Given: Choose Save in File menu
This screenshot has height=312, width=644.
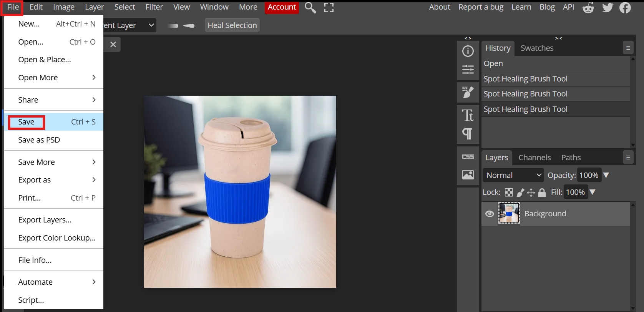Looking at the screenshot, I should click(54, 122).
